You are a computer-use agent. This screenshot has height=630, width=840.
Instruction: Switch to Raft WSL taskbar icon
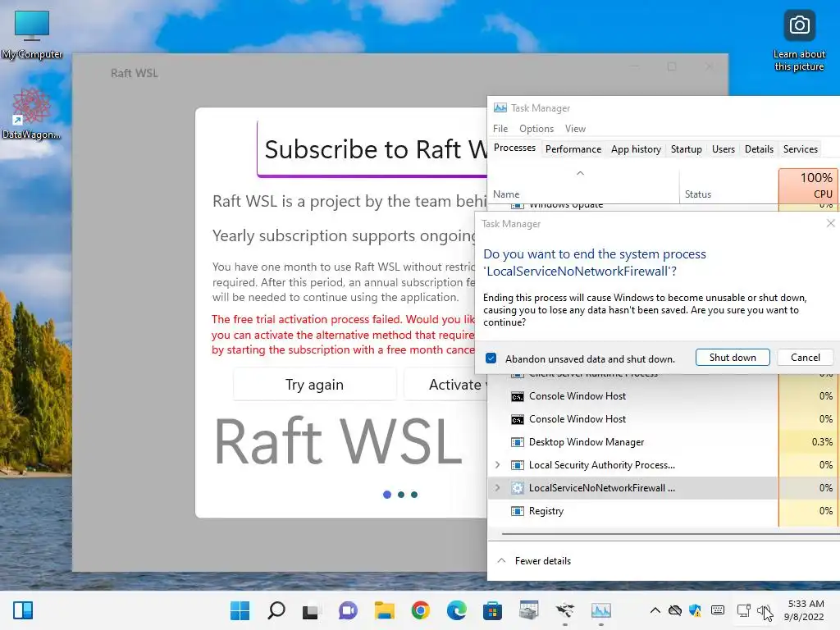tap(564, 610)
